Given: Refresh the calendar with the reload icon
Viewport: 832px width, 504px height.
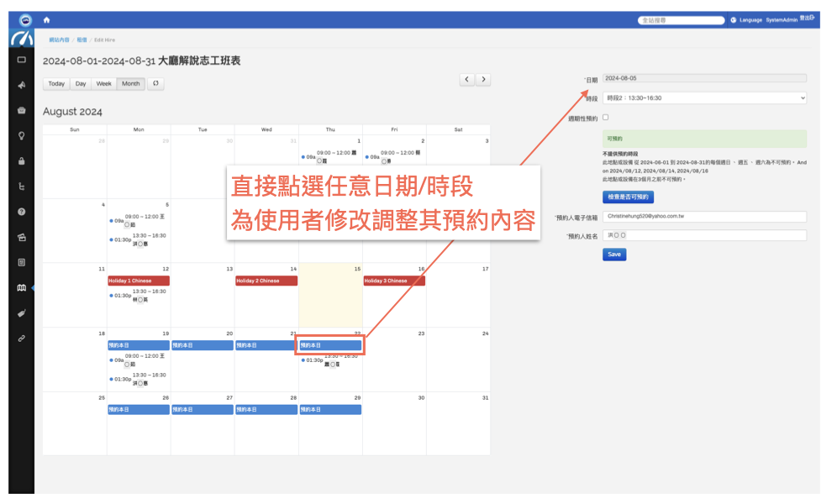Looking at the screenshot, I should [x=155, y=84].
